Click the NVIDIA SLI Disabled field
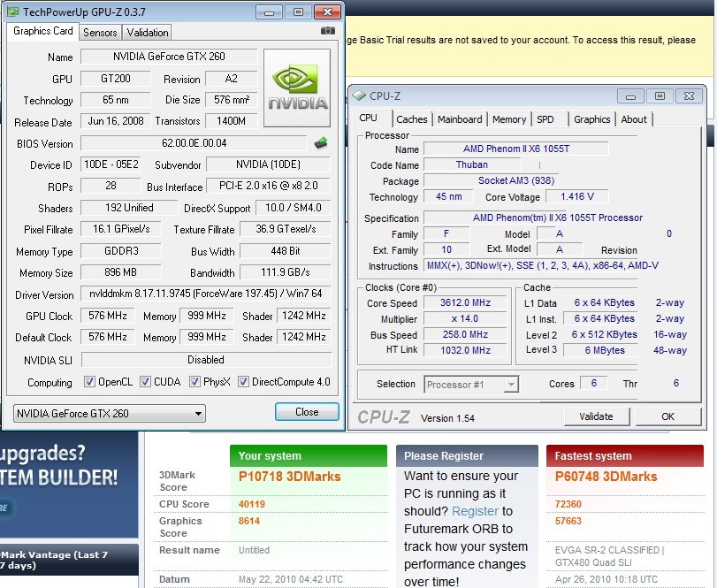The image size is (717, 588). [x=206, y=360]
